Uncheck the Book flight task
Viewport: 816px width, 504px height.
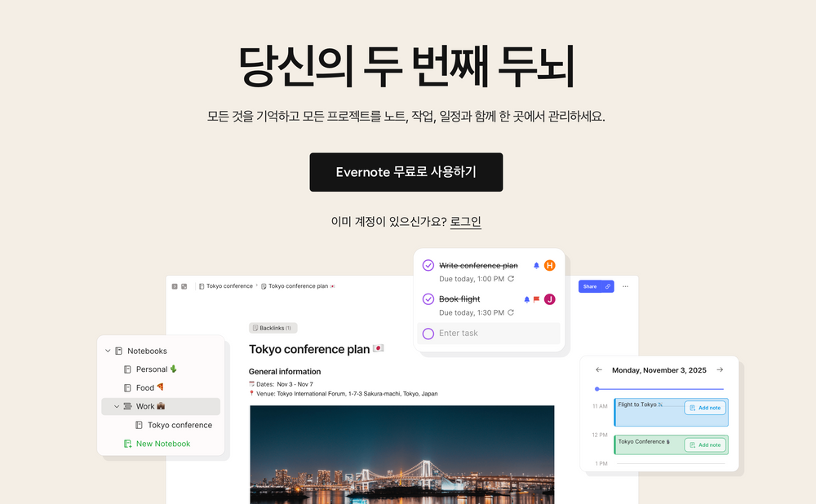(428, 299)
